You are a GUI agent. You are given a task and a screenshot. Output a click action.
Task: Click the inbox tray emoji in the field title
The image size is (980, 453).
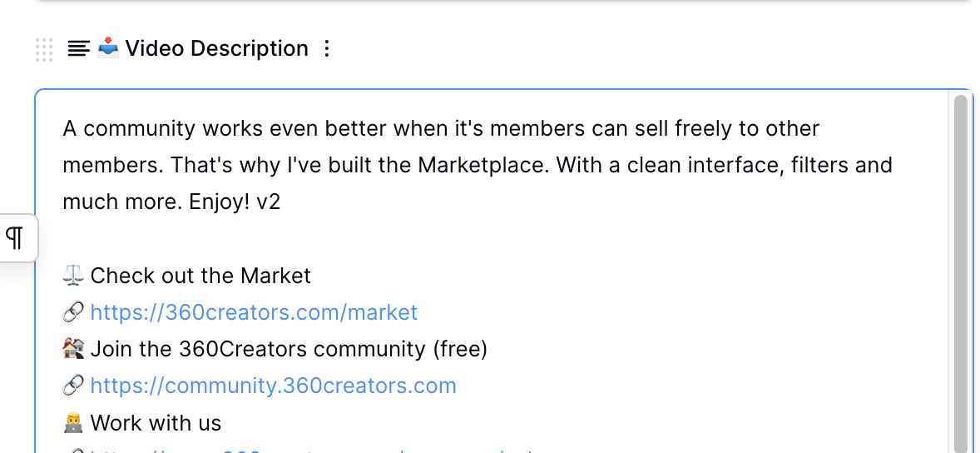pyautogui.click(x=108, y=48)
